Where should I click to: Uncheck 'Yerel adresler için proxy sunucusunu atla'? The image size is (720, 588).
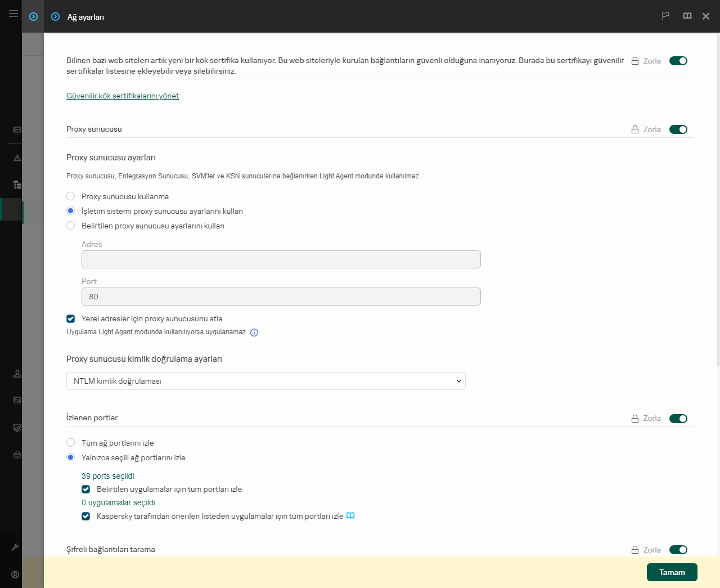pos(71,318)
